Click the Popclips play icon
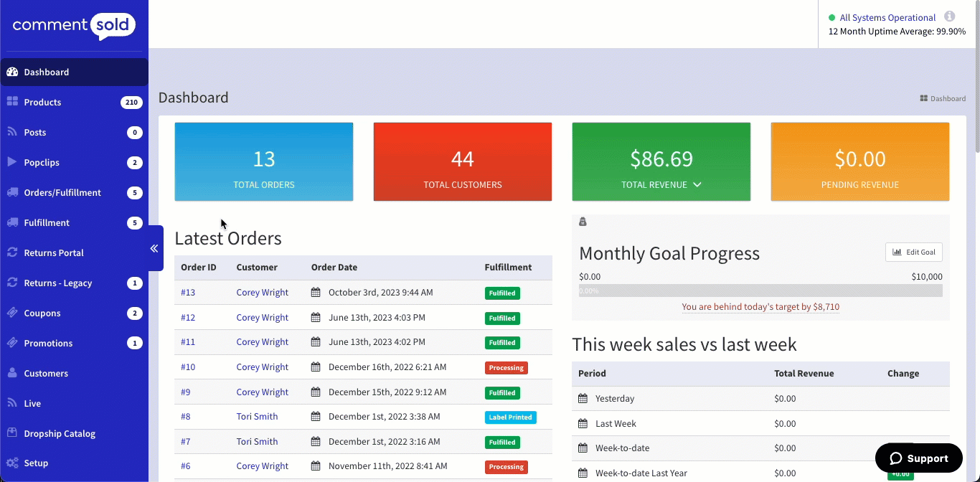The image size is (980, 482). click(12, 162)
